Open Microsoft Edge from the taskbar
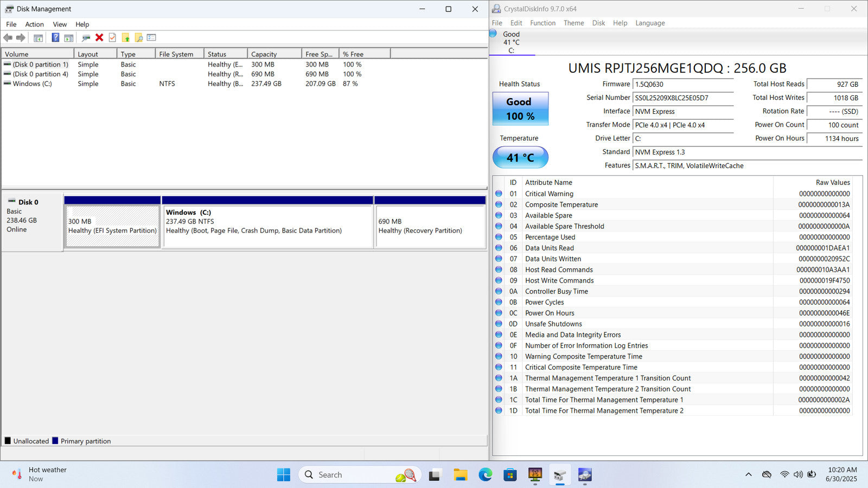Viewport: 868px width, 488px height. click(485, 475)
